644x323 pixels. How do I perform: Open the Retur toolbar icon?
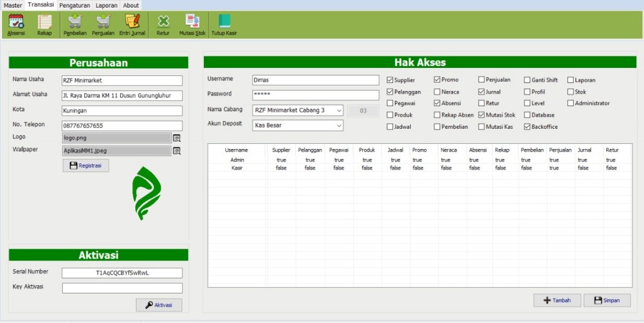coord(163,25)
